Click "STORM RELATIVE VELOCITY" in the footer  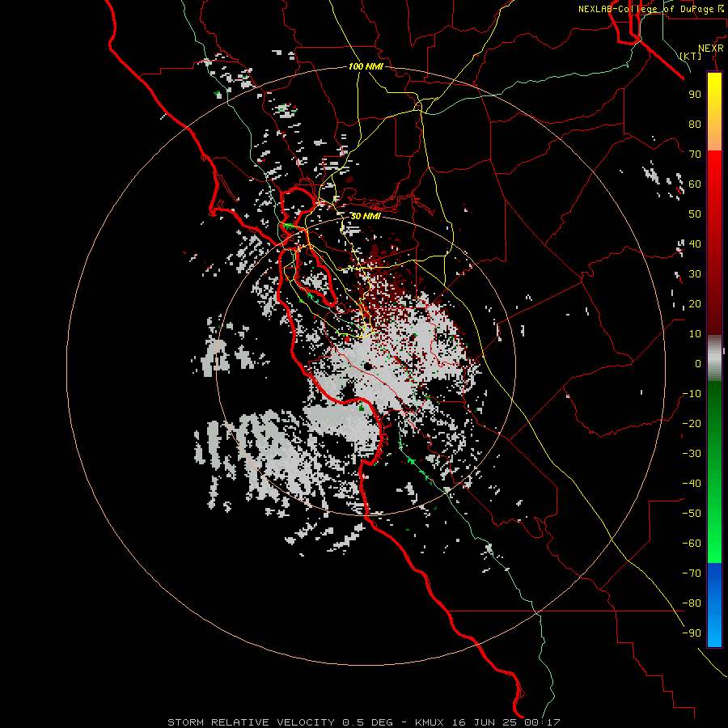coord(251,722)
